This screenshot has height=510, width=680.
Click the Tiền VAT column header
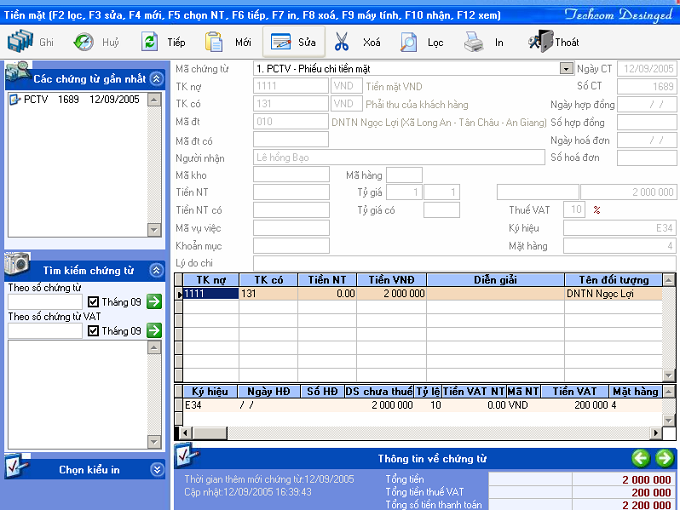575,392
